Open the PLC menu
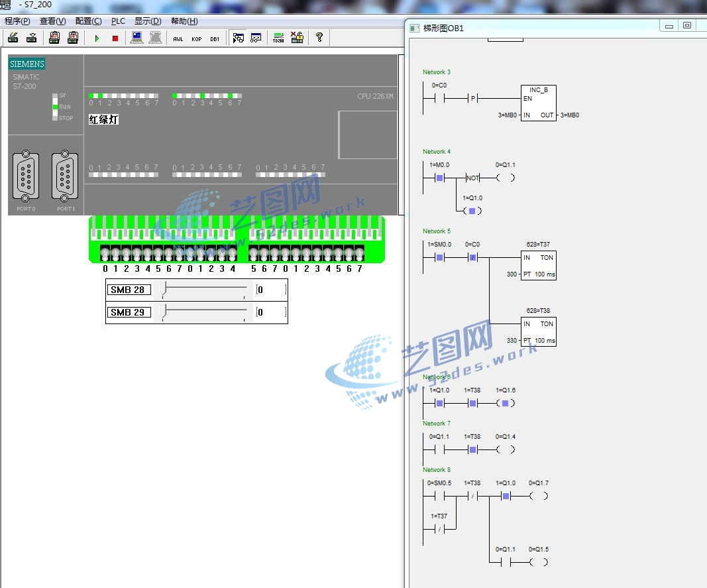 pyautogui.click(x=118, y=21)
